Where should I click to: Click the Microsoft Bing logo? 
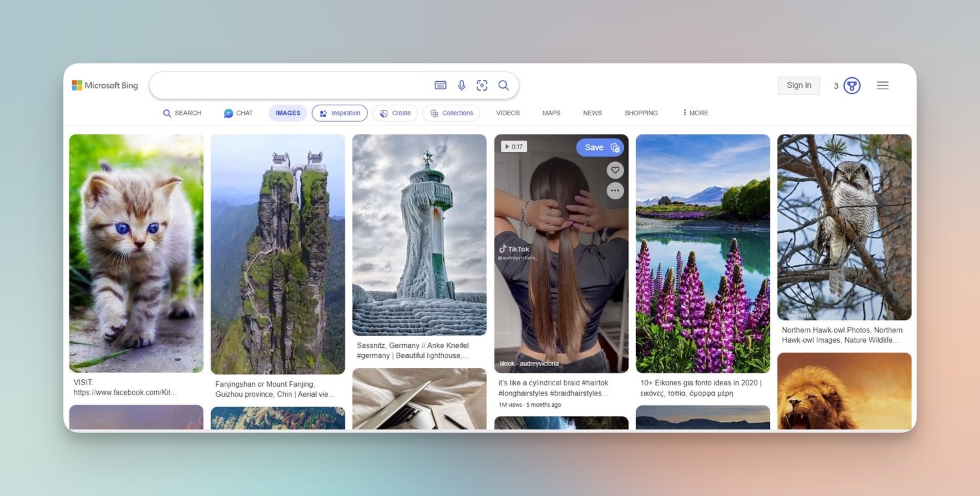(105, 85)
